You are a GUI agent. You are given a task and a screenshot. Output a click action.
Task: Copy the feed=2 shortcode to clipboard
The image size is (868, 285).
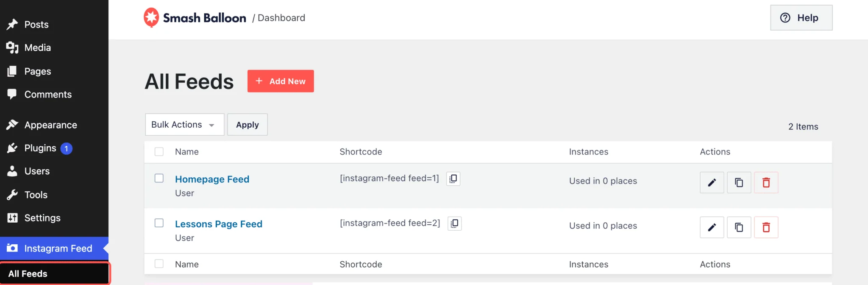(x=454, y=224)
